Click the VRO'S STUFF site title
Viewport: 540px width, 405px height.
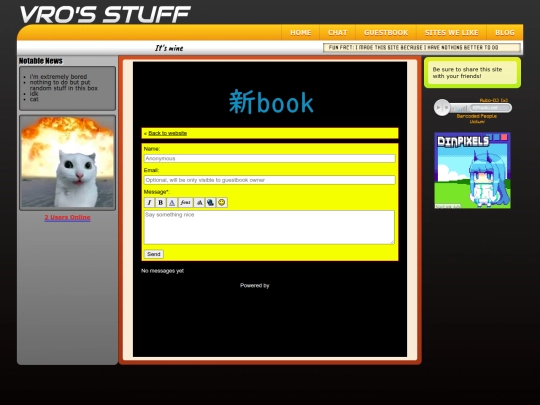pos(105,14)
